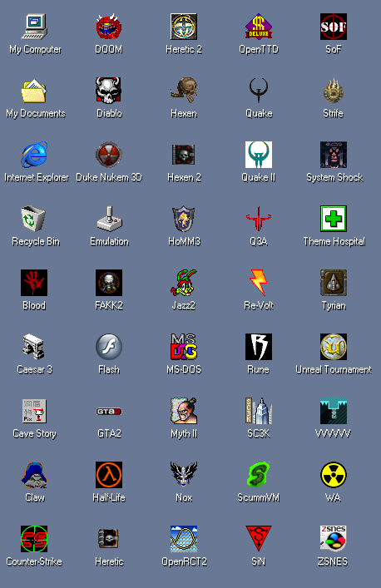The height and width of the screenshot is (588, 381).
Task: Select the Theme Hospital green cross icon
Action: click(x=334, y=219)
